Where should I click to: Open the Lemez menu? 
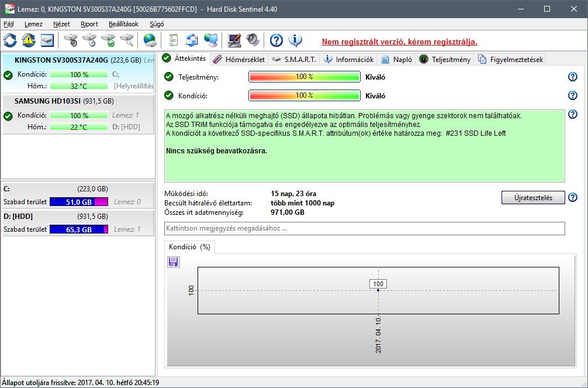tap(33, 24)
